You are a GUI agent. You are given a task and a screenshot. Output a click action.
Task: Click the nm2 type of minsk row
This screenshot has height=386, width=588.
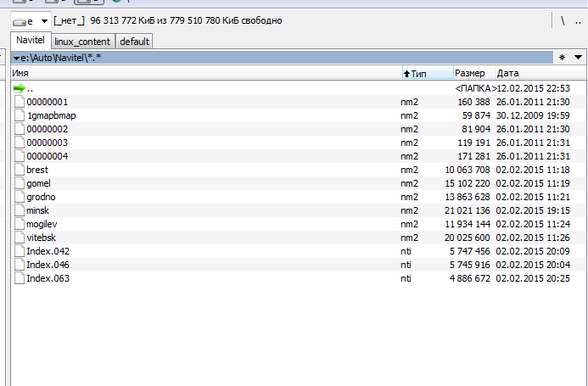409,210
